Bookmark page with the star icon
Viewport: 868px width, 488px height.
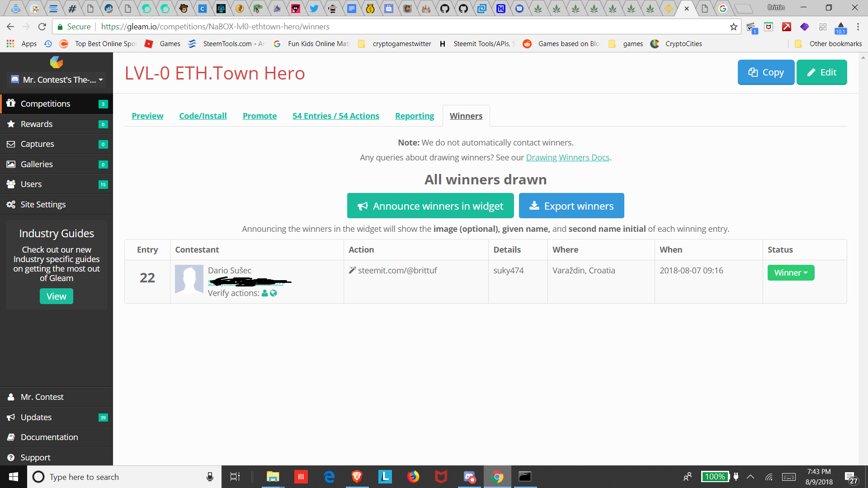(x=733, y=27)
